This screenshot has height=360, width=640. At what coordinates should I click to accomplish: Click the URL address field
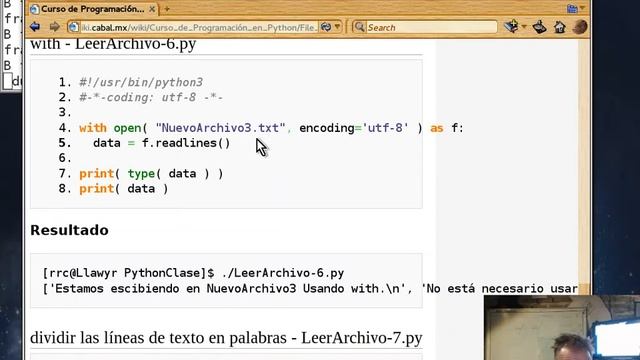pos(199,27)
